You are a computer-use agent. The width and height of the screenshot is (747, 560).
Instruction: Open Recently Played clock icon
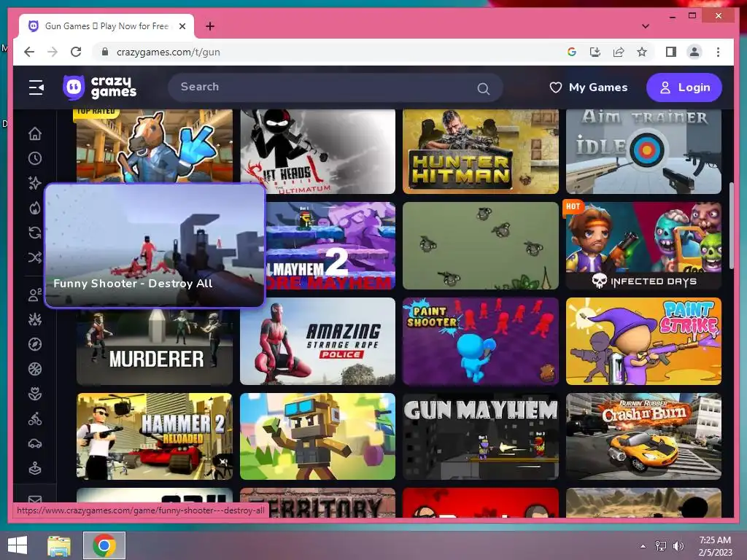click(x=35, y=158)
